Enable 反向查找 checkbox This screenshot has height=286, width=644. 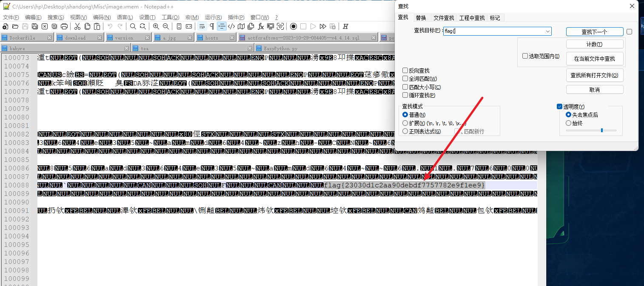pos(405,71)
